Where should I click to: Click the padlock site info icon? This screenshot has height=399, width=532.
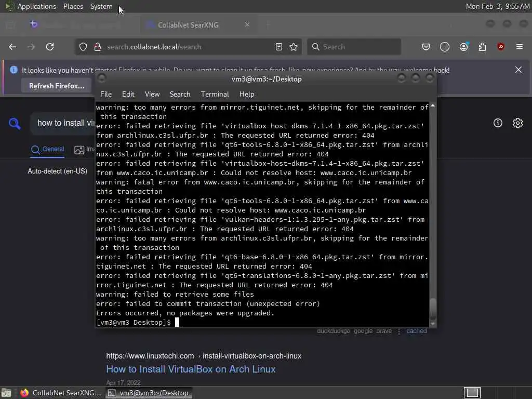click(x=97, y=47)
